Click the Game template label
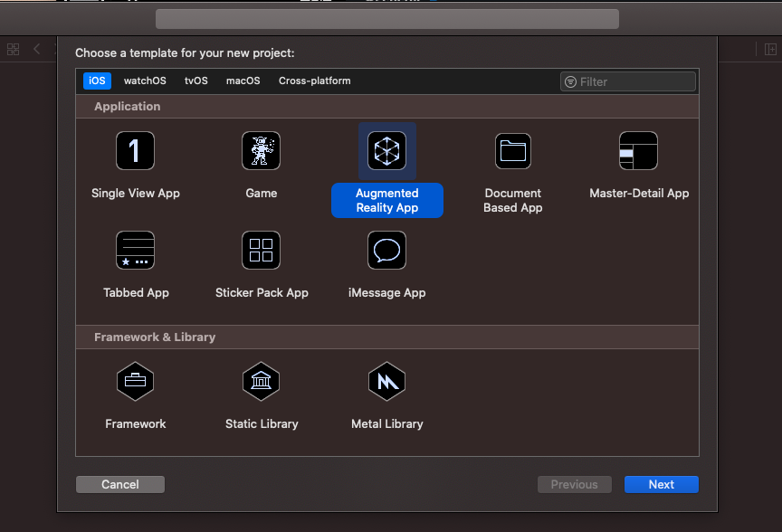Image resolution: width=782 pixels, height=532 pixels. (261, 193)
